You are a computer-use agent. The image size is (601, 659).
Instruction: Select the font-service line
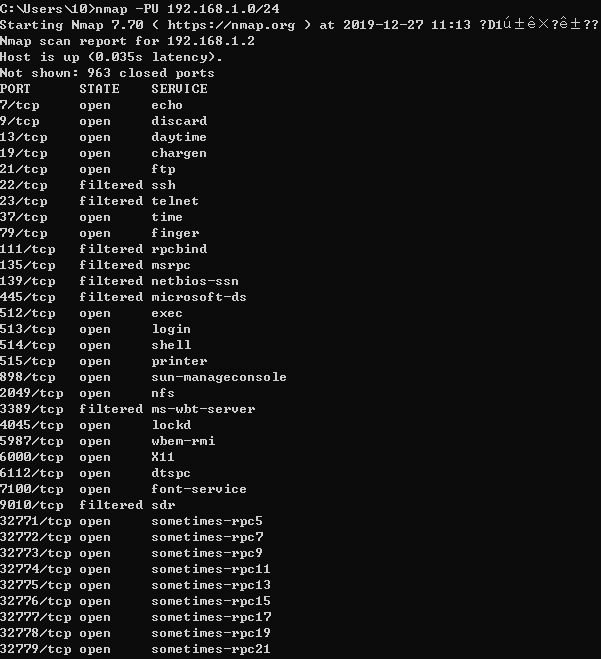pyautogui.click(x=124, y=489)
